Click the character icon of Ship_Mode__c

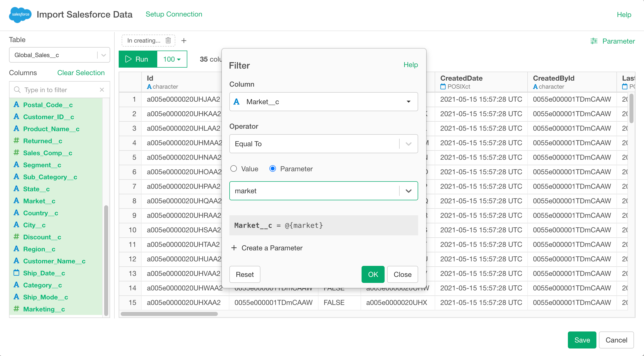tap(17, 297)
